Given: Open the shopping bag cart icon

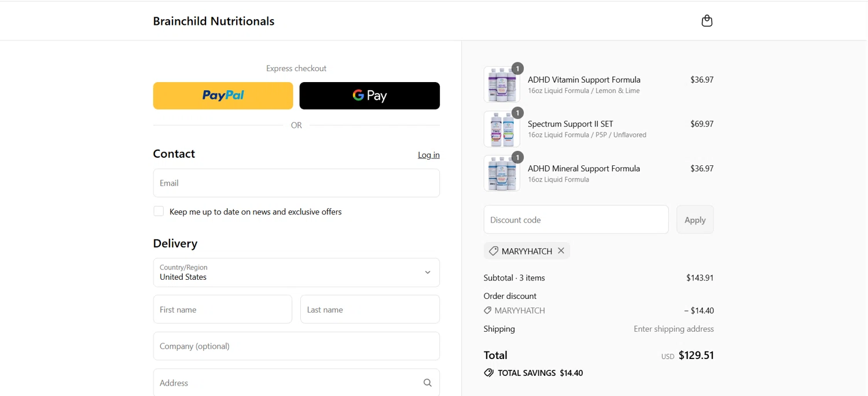Looking at the screenshot, I should click(707, 21).
